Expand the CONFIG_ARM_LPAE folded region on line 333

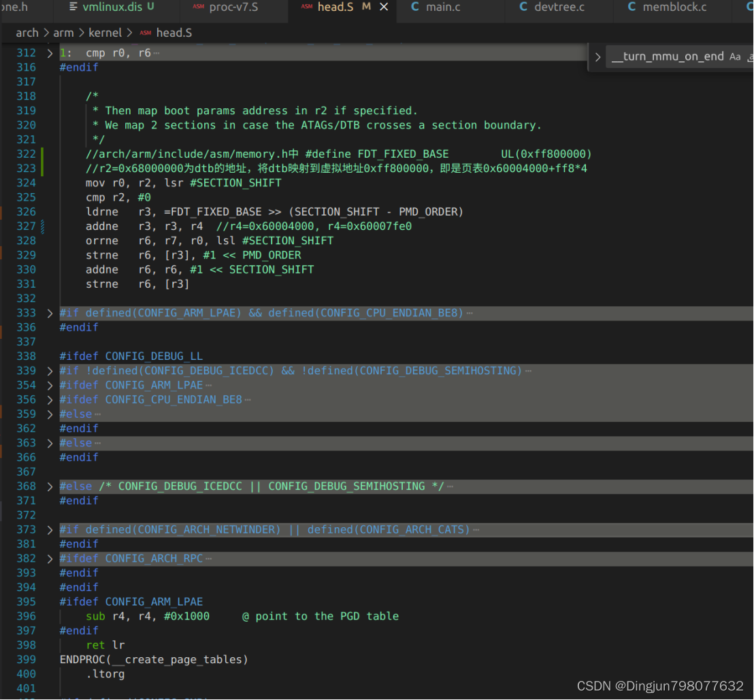49,313
